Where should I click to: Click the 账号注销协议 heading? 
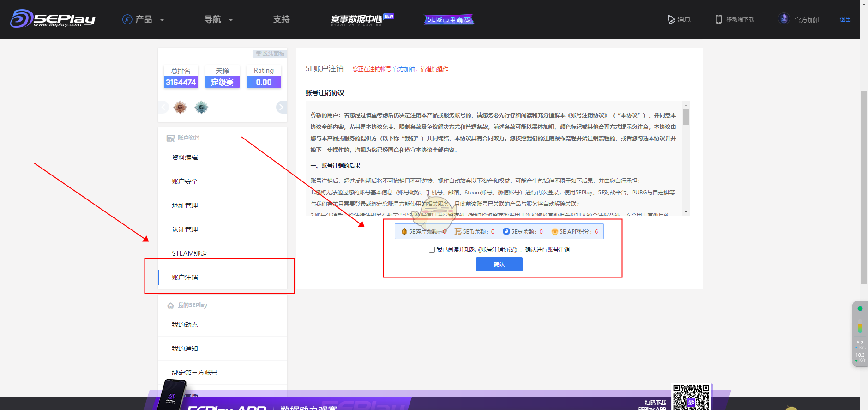click(x=325, y=93)
